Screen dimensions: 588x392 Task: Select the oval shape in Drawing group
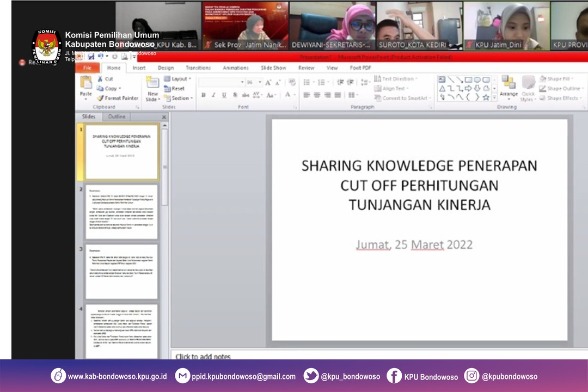tap(477, 80)
